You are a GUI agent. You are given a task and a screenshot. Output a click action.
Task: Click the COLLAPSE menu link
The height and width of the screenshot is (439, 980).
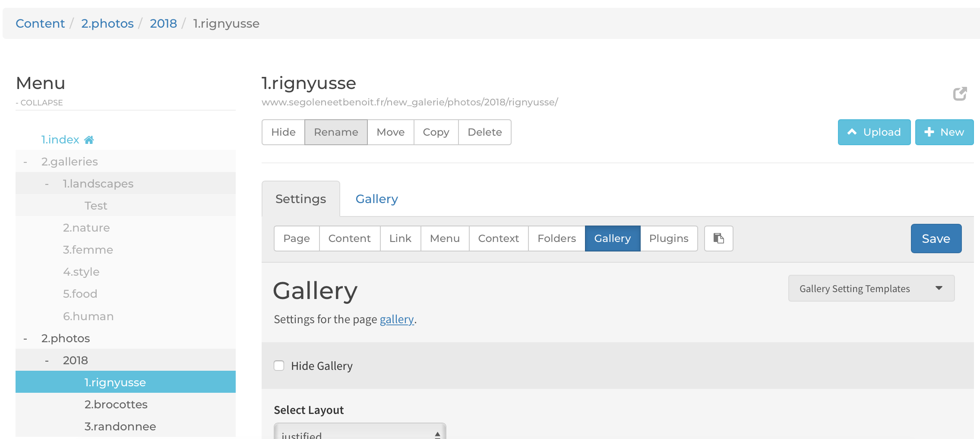(39, 102)
